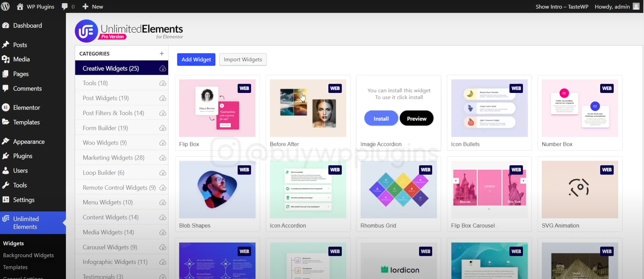
Task: Open the Rhombus Grid widget thumbnail
Action: (x=398, y=189)
